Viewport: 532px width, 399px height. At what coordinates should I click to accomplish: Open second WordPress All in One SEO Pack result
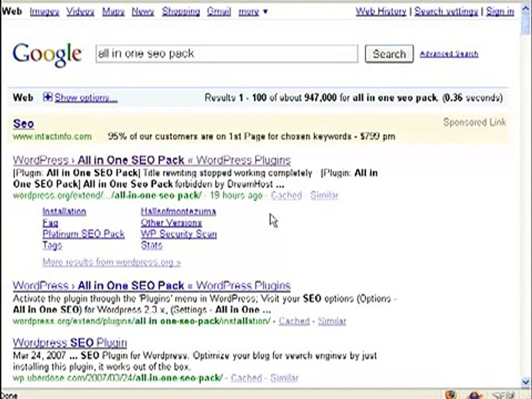[152, 286]
